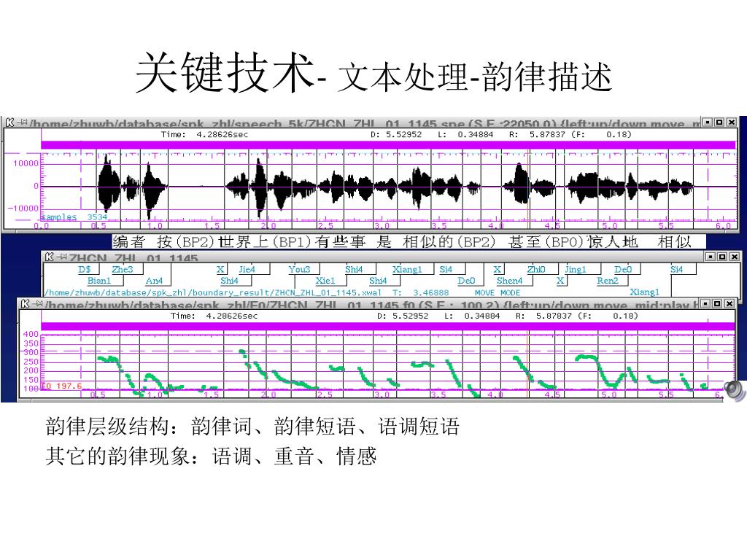This screenshot has width=747, height=560.
Task: Maximize the F0 pitch window
Action: point(718,303)
